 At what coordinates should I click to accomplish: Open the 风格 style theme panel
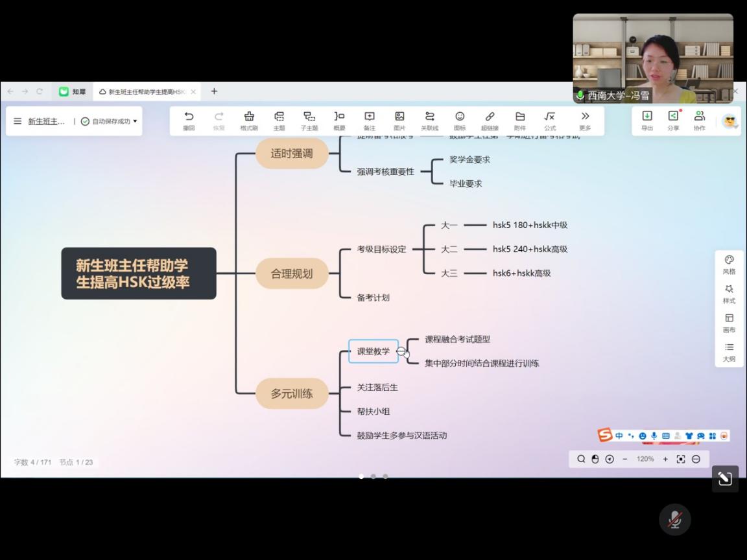point(729,264)
